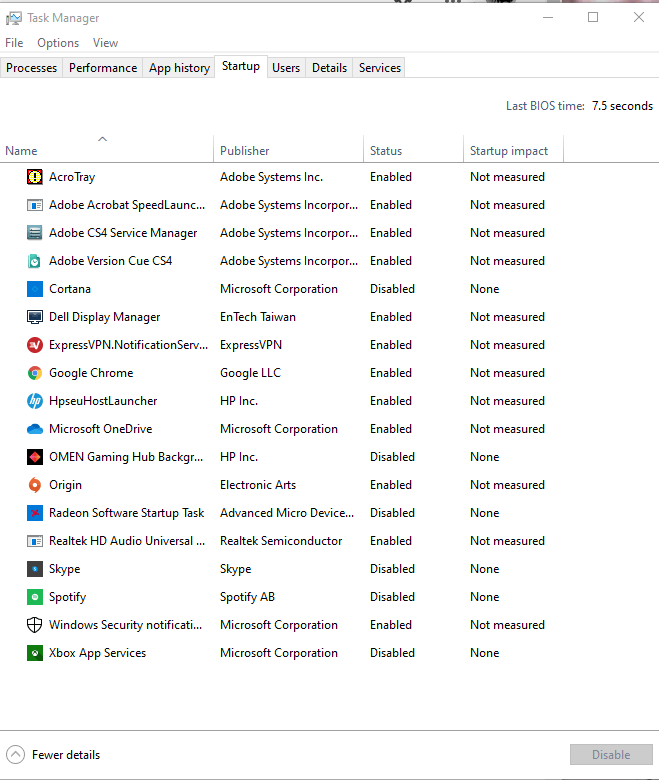Click 'Realtek Semiconductor' publisher cell

[x=281, y=541]
